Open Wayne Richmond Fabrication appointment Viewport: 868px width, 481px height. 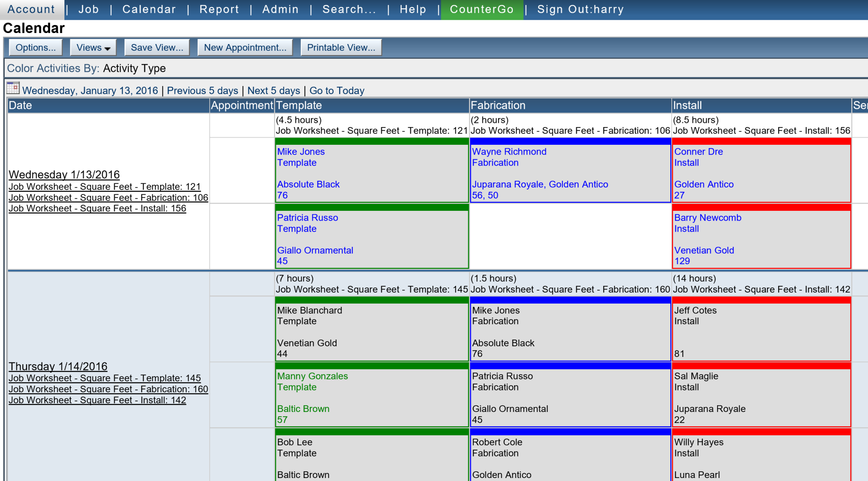point(570,172)
